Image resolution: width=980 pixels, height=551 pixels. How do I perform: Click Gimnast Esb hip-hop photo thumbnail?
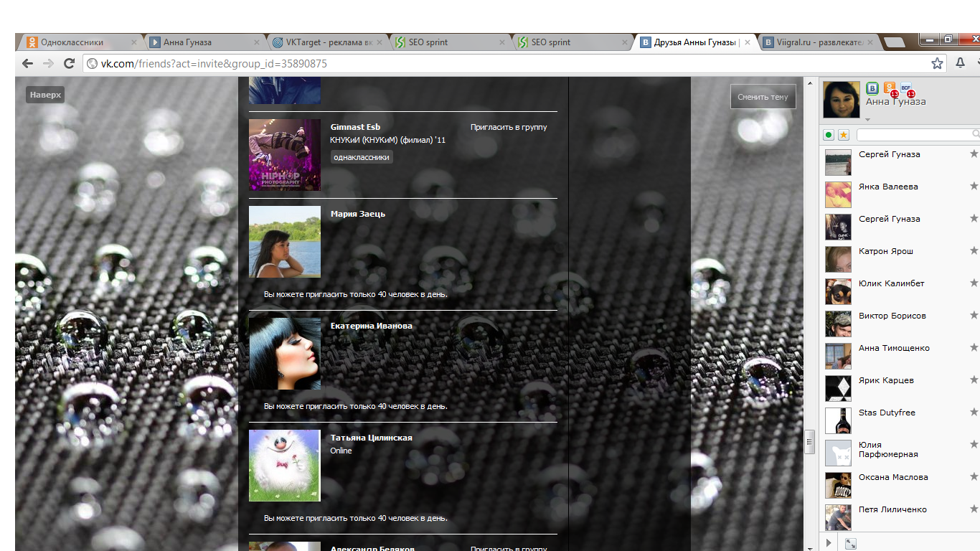[x=285, y=155]
